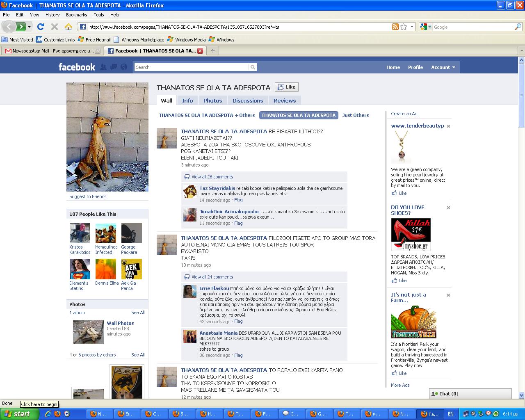Toggle the Like button beside page title
This screenshot has width=525, height=420.
tap(286, 87)
